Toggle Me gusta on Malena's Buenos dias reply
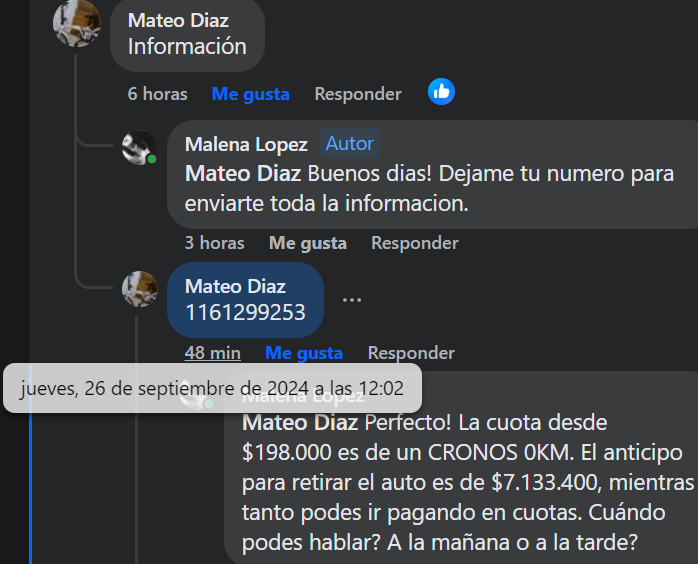Screen dimensions: 698x564 pyautogui.click(x=308, y=243)
